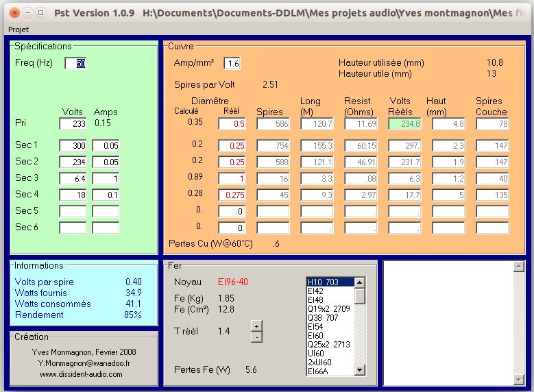Viewport: 534px width, 392px height.
Task: Click the Amp/mm² input field
Action: [232, 64]
